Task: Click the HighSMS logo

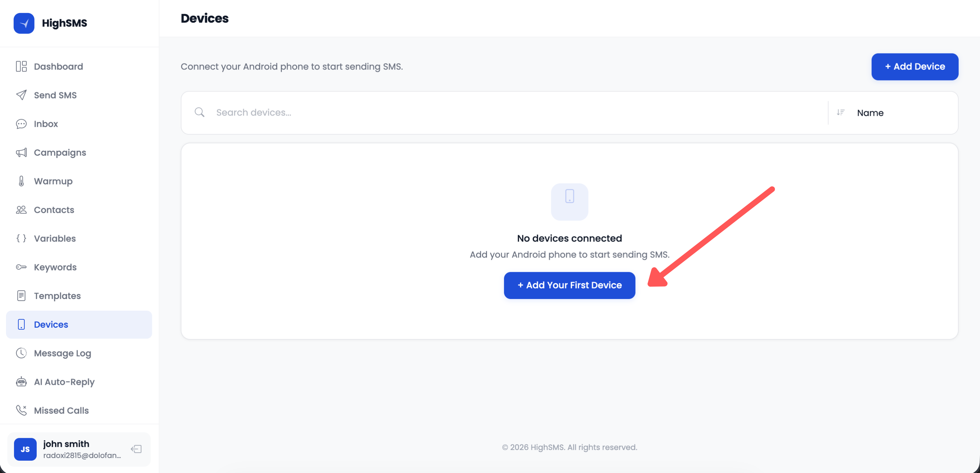Action: pos(50,23)
